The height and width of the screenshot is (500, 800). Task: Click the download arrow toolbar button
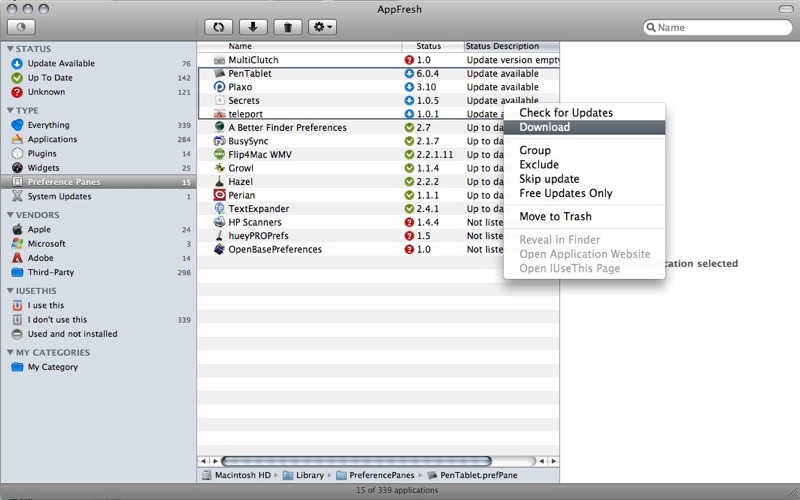253,27
